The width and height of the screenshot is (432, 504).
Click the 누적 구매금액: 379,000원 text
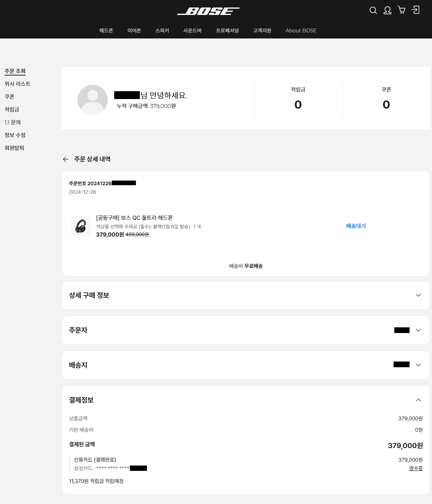click(146, 106)
